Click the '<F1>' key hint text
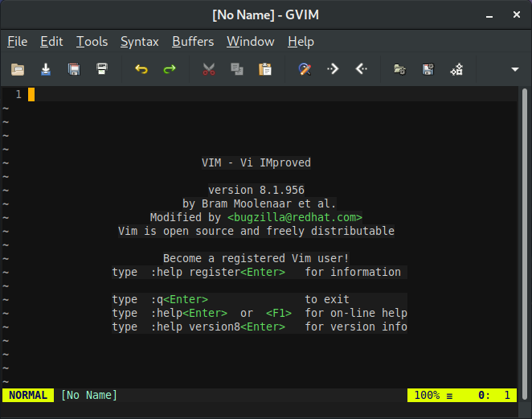 pyautogui.click(x=279, y=313)
